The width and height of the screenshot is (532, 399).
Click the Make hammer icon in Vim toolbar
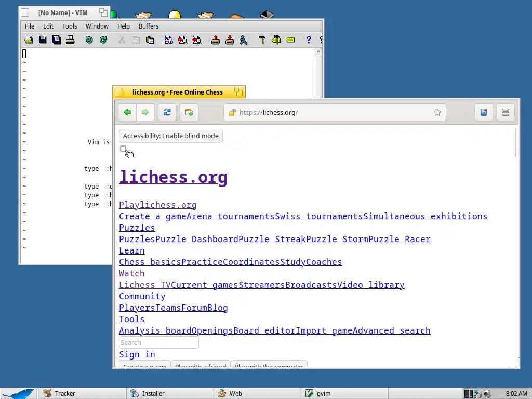tap(262, 40)
